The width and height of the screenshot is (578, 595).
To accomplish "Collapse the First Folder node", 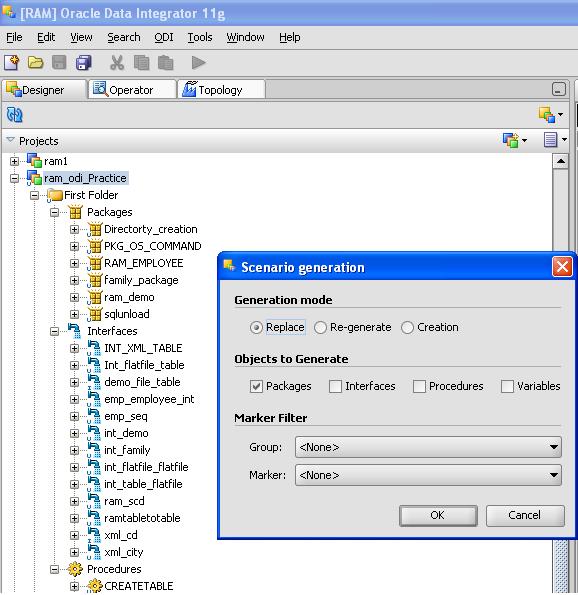I will [x=35, y=195].
